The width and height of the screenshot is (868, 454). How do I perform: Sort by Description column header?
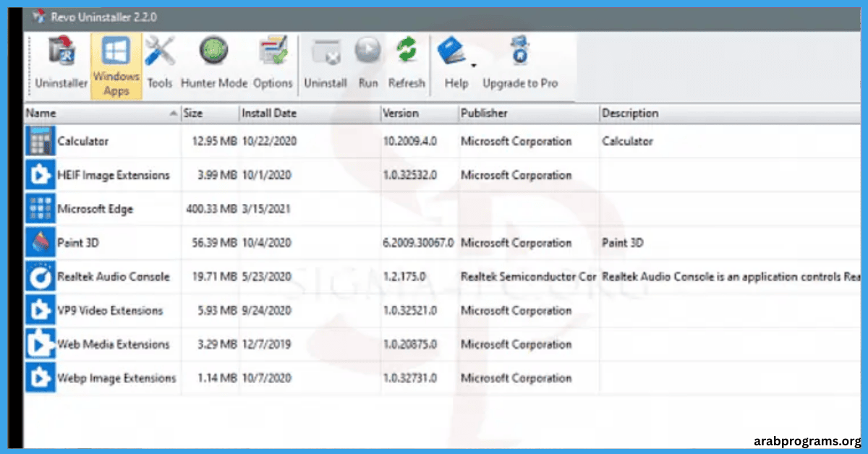point(731,113)
